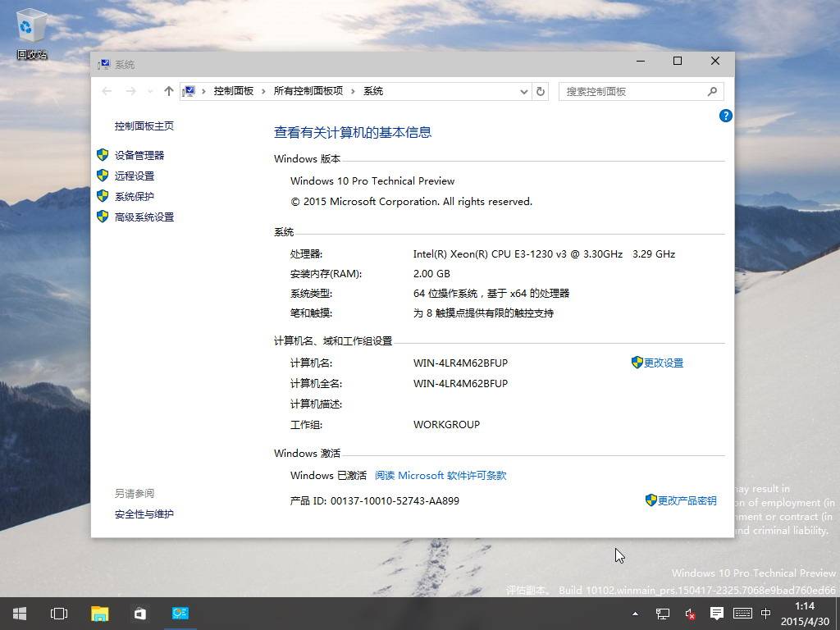840x630 pixels.
Task: Select the processor value text
Action: tap(544, 254)
